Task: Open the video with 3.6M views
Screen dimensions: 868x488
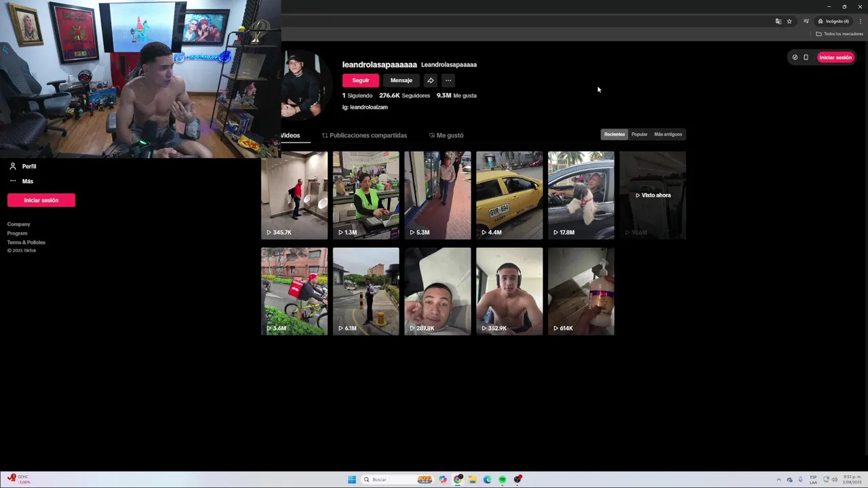Action: [x=294, y=291]
